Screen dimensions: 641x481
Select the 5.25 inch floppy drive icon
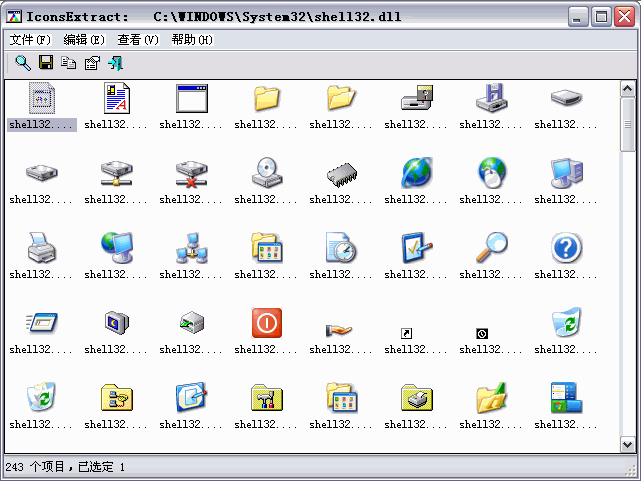pos(417,98)
